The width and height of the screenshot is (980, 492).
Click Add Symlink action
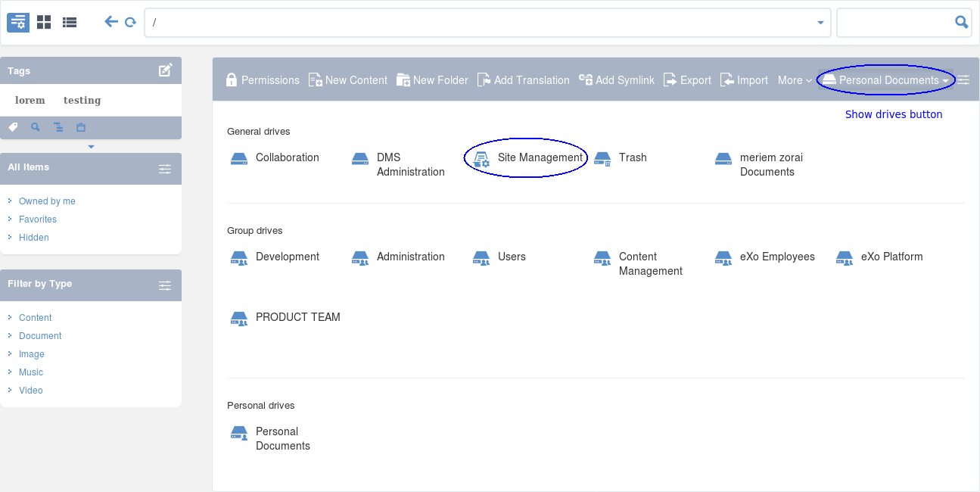tap(617, 80)
